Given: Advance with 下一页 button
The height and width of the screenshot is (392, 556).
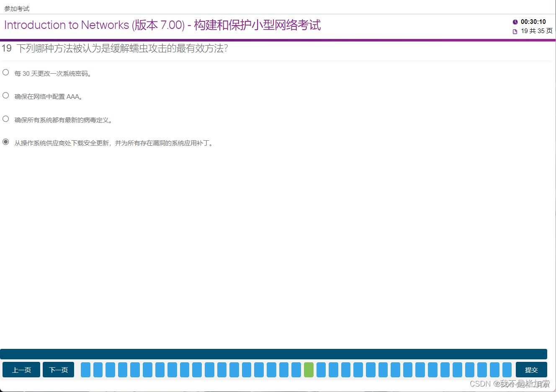Looking at the screenshot, I should 58,370.
